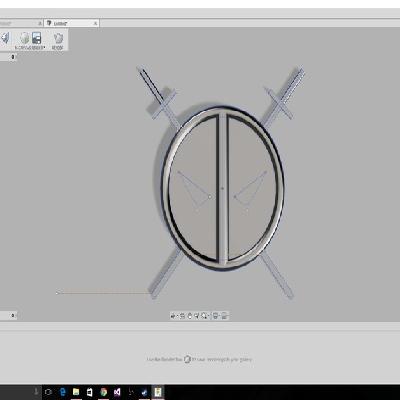Expand the In-Canvas Render dropdown label

(x=30, y=48)
